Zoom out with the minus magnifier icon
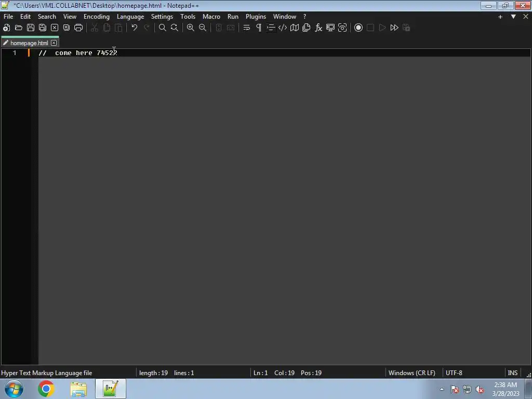The image size is (532, 399). coord(203,28)
